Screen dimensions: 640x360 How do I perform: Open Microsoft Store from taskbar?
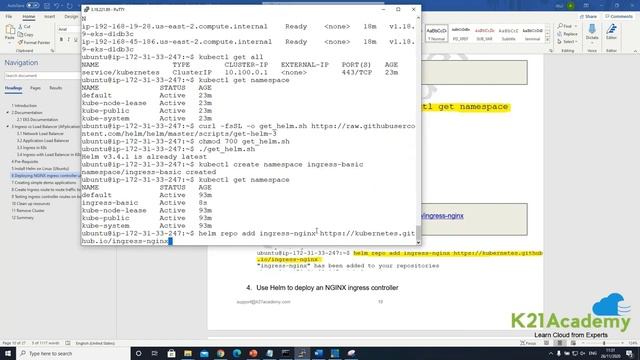tap(171, 353)
